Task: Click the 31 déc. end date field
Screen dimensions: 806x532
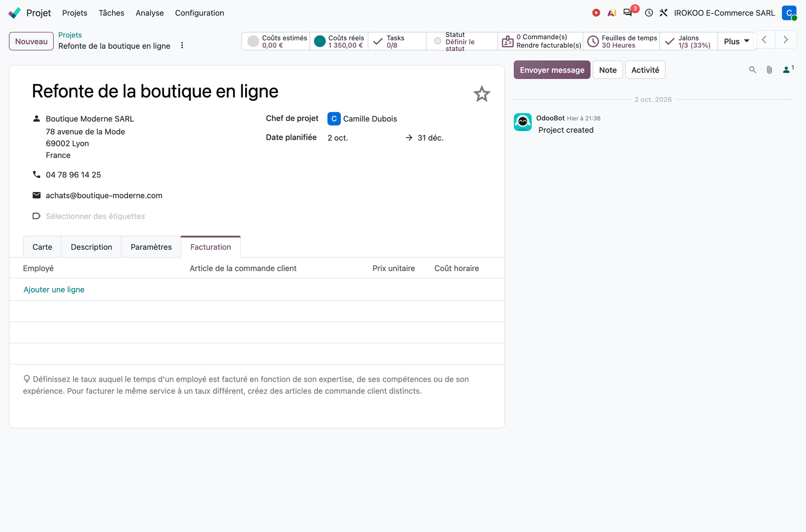Action: tap(431, 138)
